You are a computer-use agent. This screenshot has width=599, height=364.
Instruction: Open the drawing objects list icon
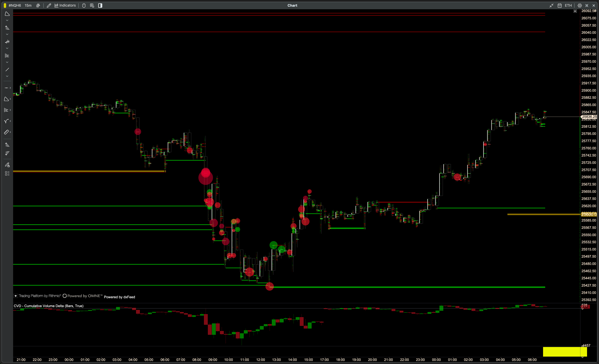tap(7, 173)
